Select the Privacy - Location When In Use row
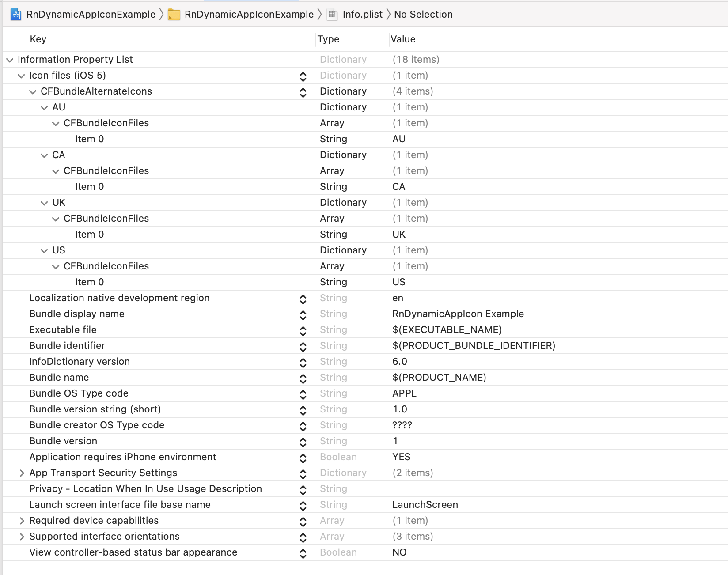Viewport: 728px width, 575px height. click(x=365, y=489)
